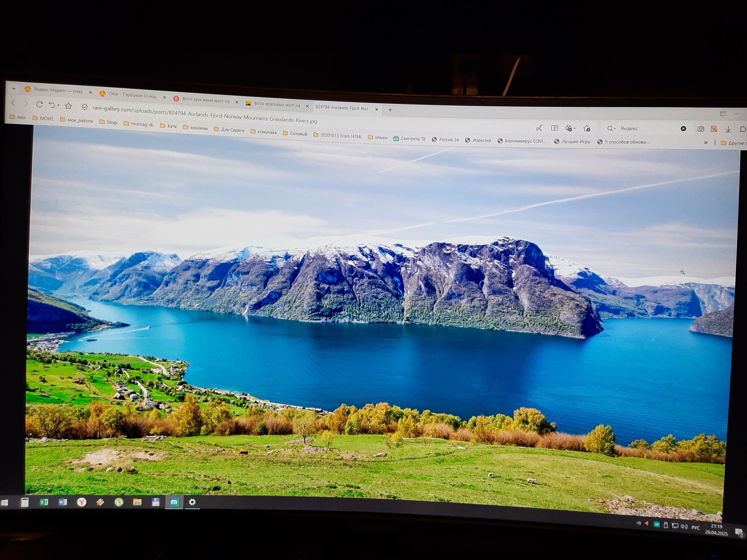Click the undo closed tab arrow
747x560 pixels.
(x=52, y=105)
